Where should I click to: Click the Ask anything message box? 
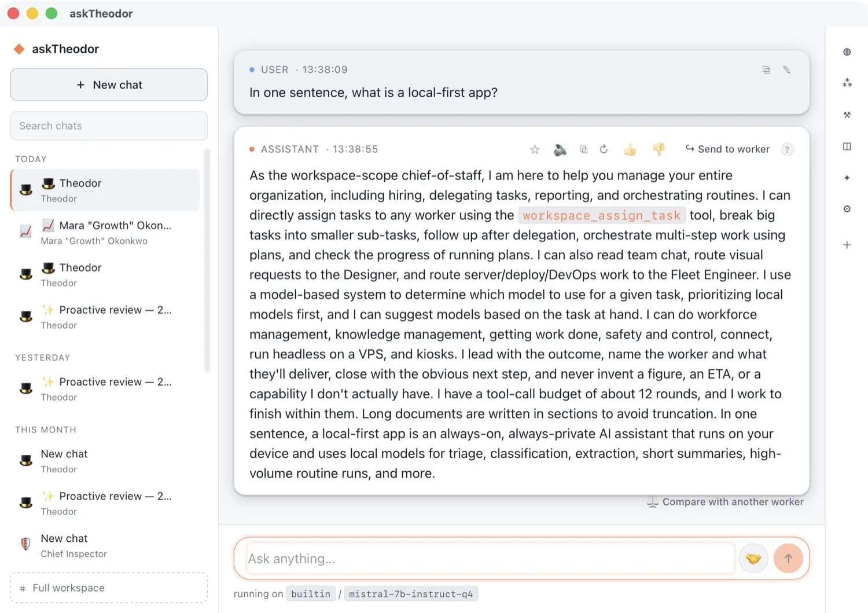(x=490, y=559)
